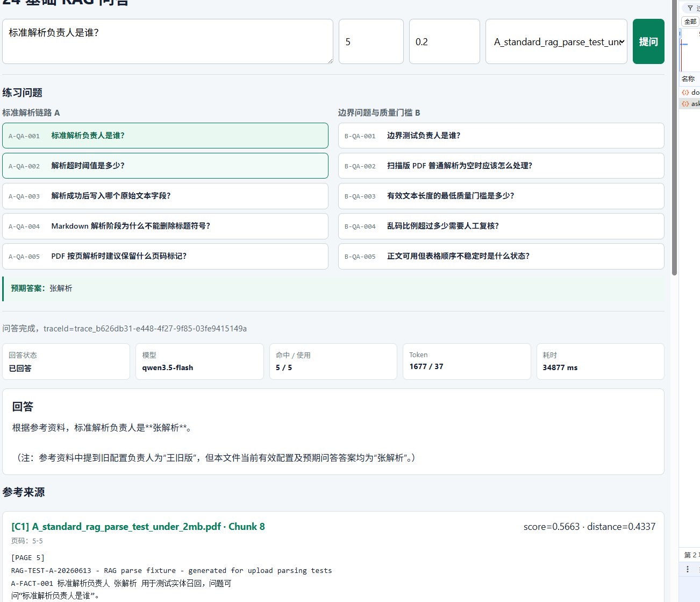Select practice question B-QA-001 边界测试负责人是谁

[501, 136]
